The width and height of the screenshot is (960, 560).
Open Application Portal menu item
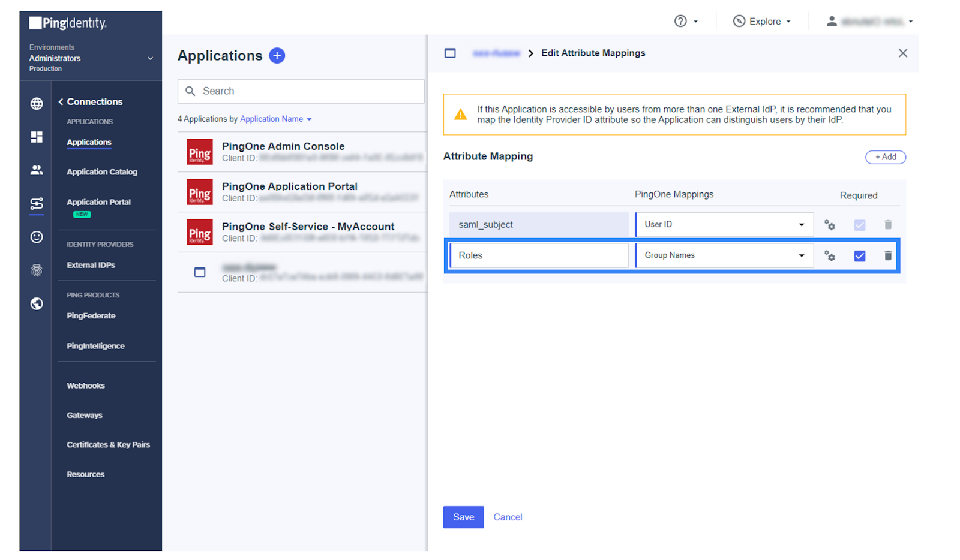(98, 203)
